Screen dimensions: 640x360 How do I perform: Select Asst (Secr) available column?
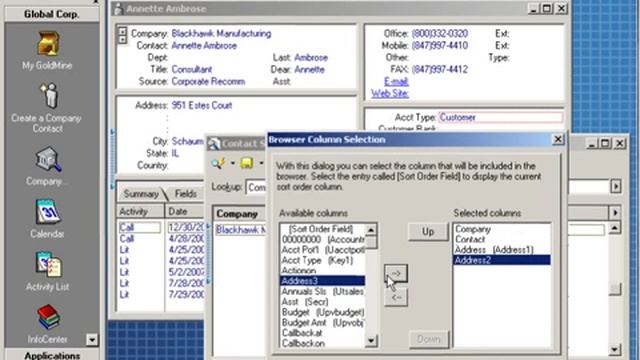tap(322, 302)
